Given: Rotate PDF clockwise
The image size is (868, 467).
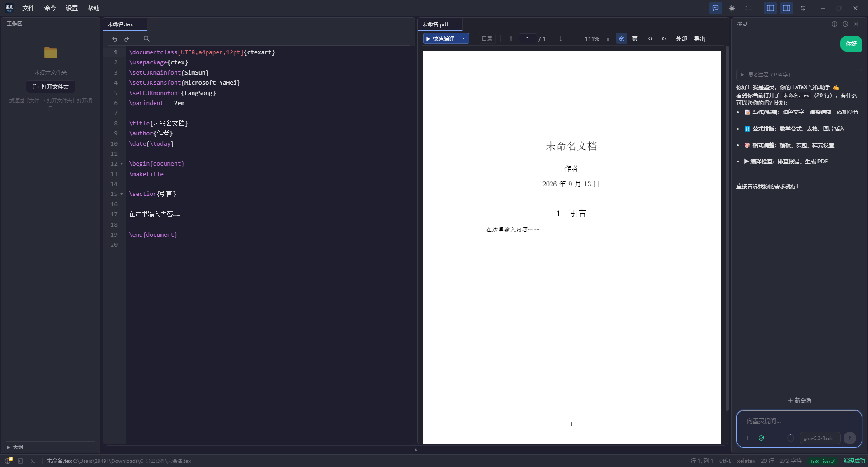Looking at the screenshot, I should (x=664, y=39).
